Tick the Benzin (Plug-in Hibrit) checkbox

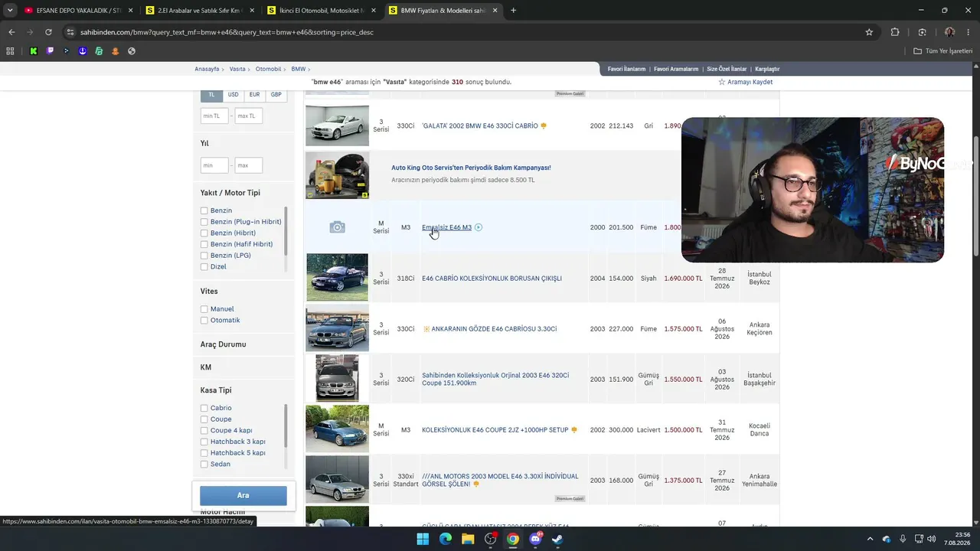(x=204, y=222)
